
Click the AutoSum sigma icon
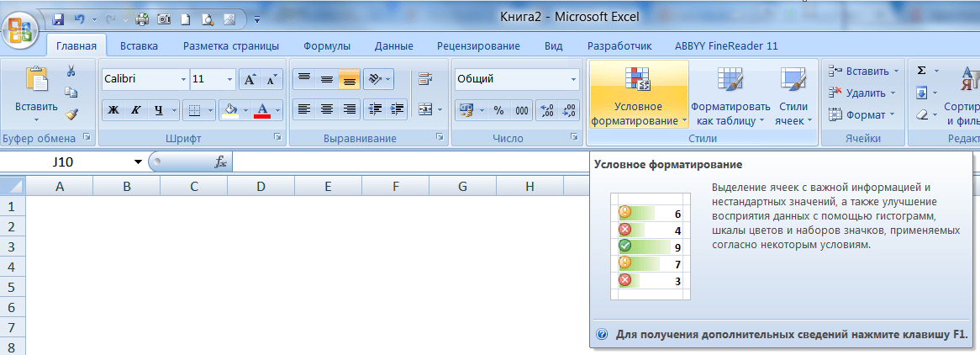tap(921, 71)
